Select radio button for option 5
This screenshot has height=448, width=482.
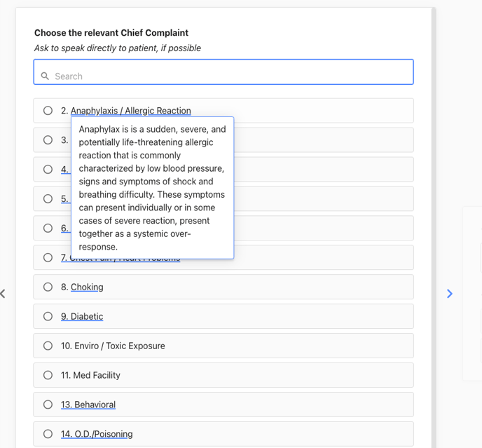tap(48, 199)
